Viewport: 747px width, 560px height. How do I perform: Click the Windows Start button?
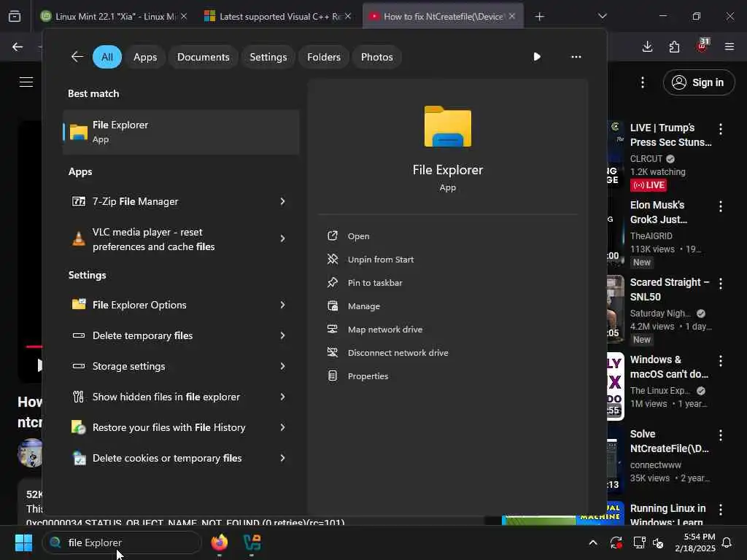tap(23, 542)
